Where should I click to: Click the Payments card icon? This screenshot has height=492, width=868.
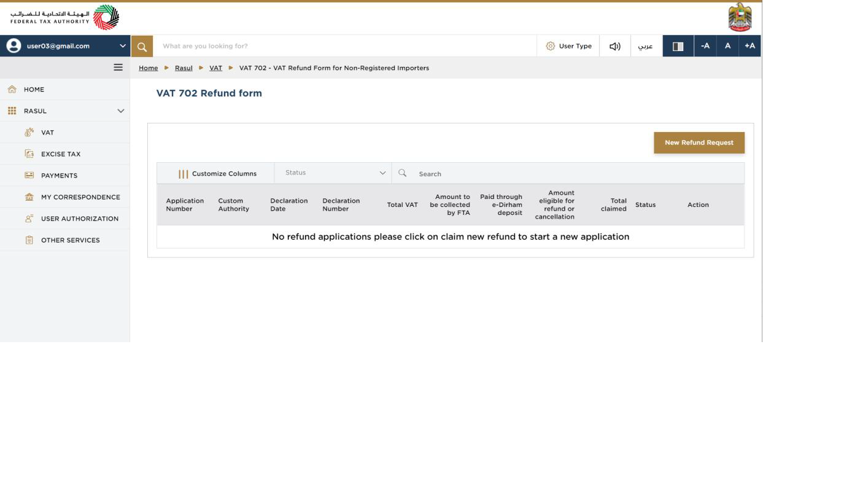pos(29,176)
